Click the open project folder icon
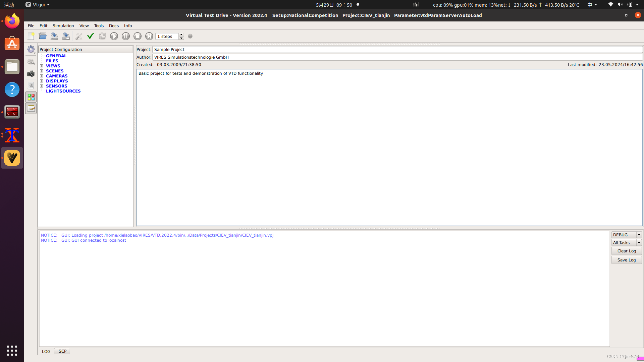The width and height of the screenshot is (644, 362). [x=43, y=36]
